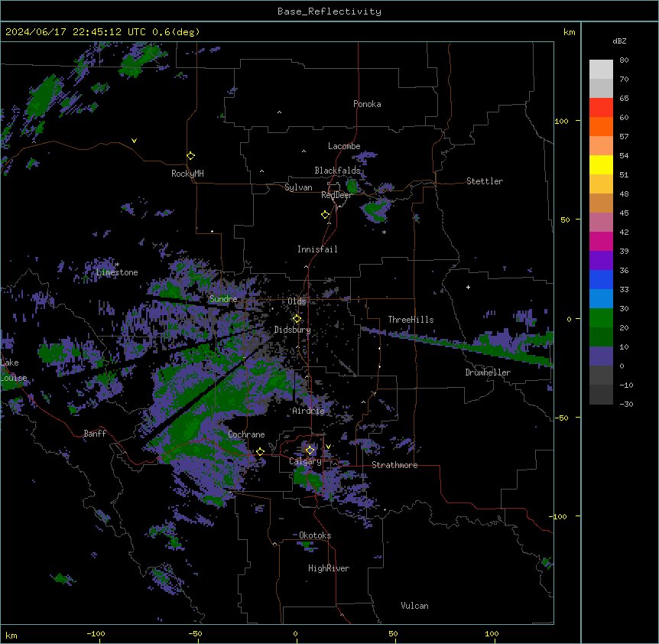Click the Drumheller city label

488,372
